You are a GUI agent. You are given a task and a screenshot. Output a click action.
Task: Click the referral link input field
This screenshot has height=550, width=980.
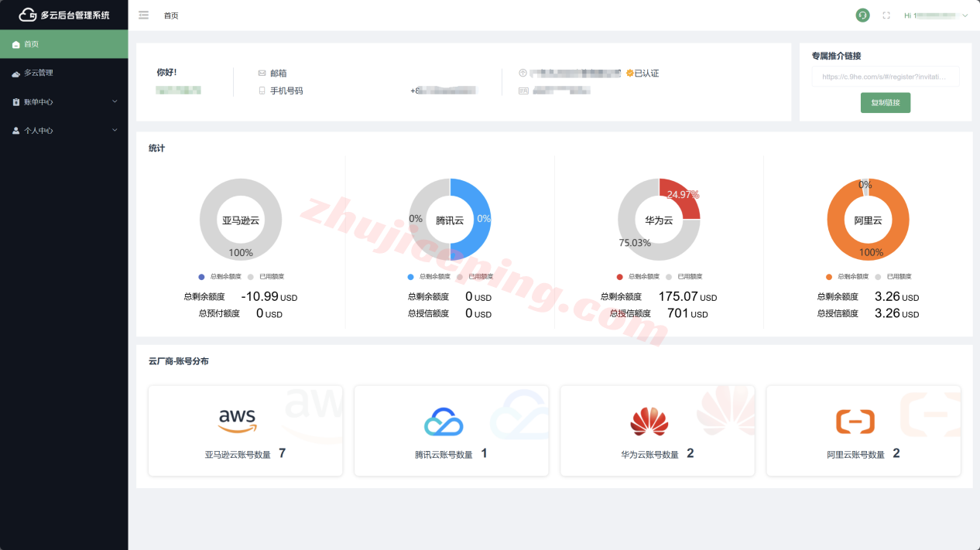click(886, 77)
